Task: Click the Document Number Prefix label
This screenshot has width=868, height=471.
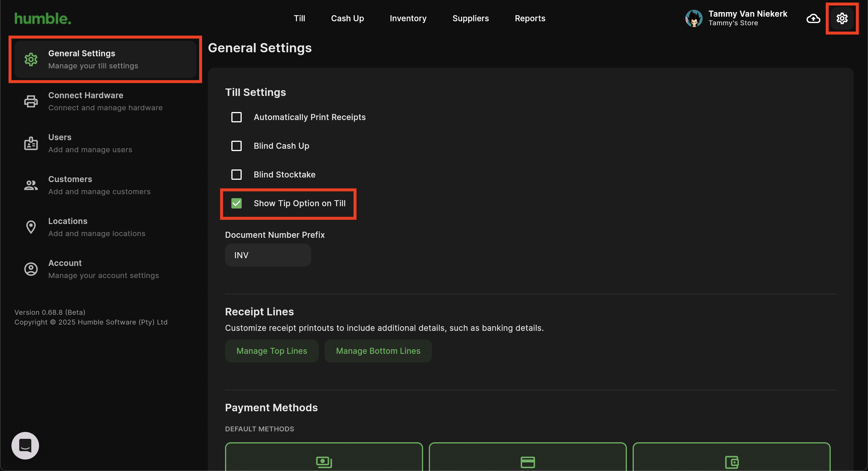Action: tap(275, 235)
